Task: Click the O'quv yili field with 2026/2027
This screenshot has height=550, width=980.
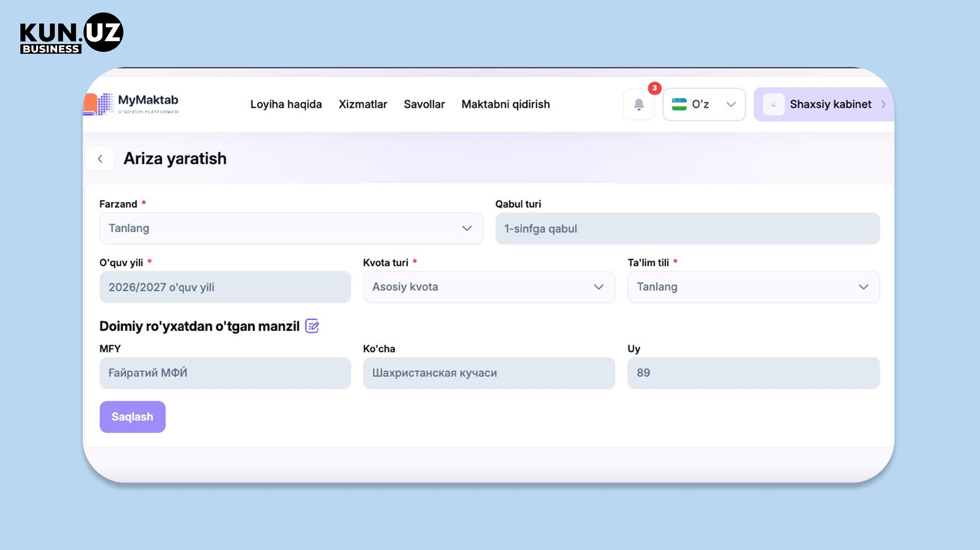Action: coord(225,287)
